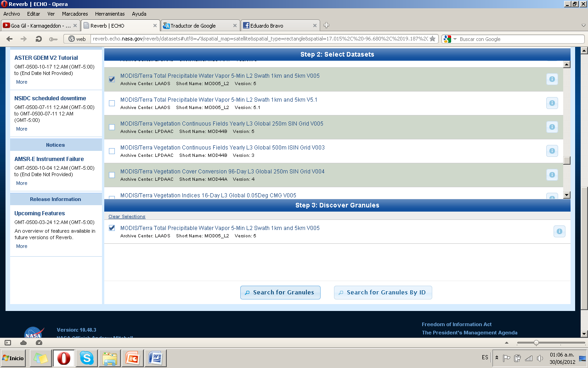Open Herramientas menu
This screenshot has width=588, height=368.
(x=110, y=14)
